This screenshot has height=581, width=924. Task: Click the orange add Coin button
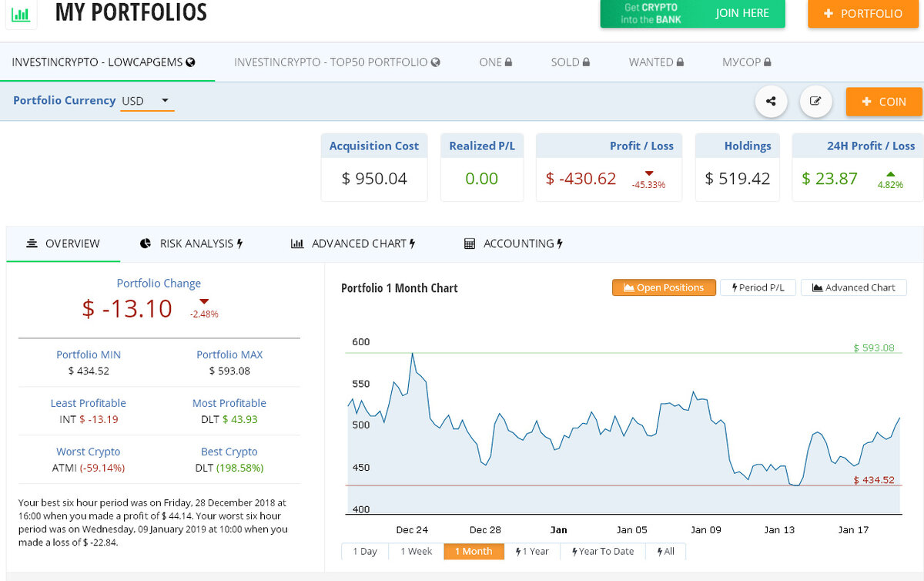pos(883,102)
